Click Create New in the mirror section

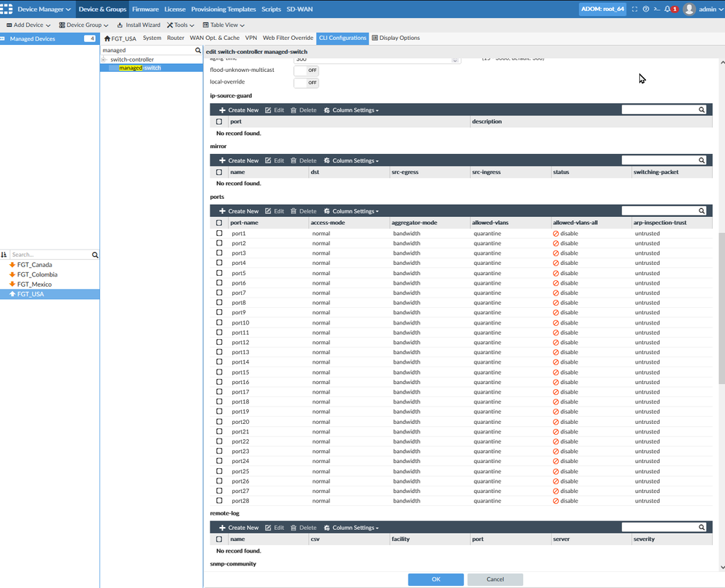pos(239,160)
